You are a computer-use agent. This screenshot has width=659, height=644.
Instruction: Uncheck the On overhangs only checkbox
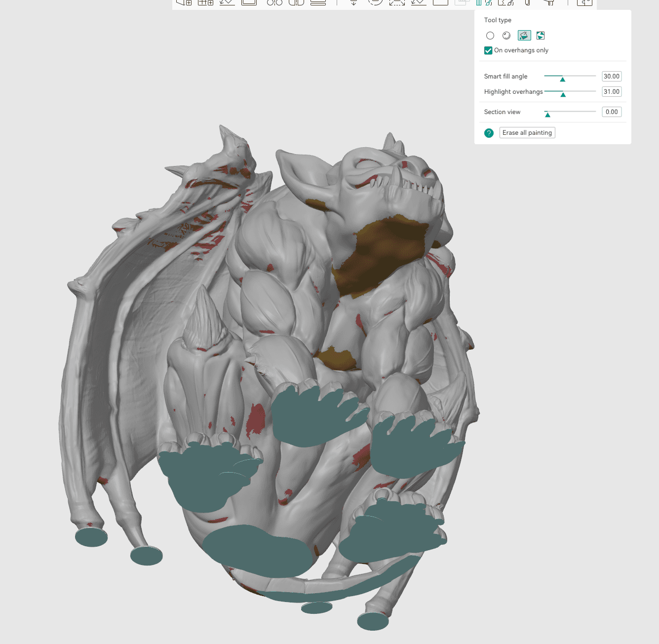click(x=488, y=50)
